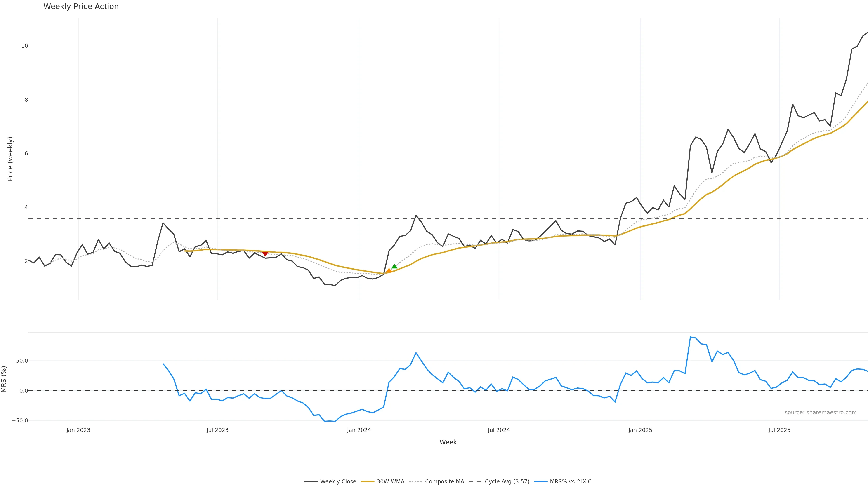Click the orange up-triangle marker
Image resolution: width=868 pixels, height=488 pixels.
[389, 271]
